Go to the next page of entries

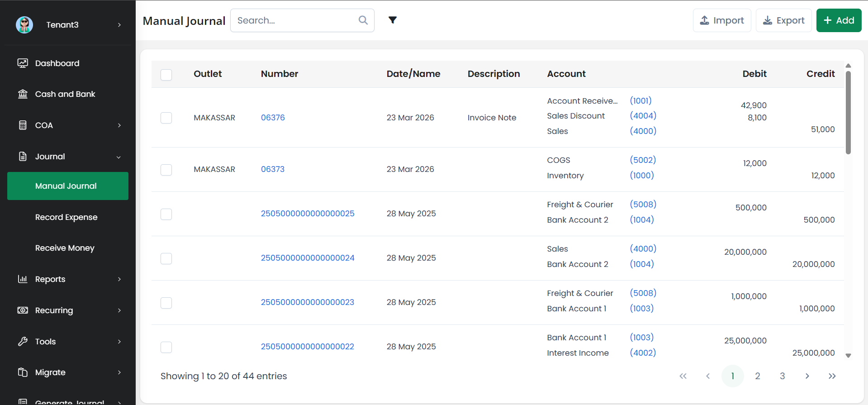[x=807, y=376]
